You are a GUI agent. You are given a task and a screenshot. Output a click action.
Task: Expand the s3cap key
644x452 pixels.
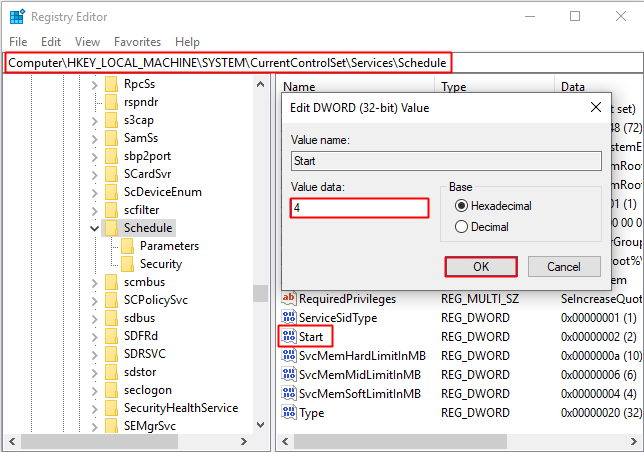[94, 121]
